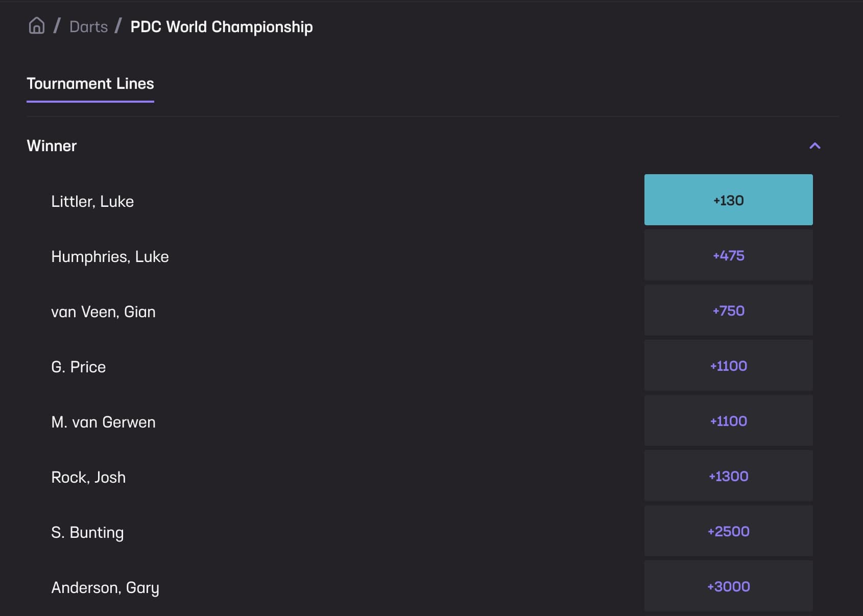Click the van Veen, Gian name
863x616 pixels.
tap(103, 312)
